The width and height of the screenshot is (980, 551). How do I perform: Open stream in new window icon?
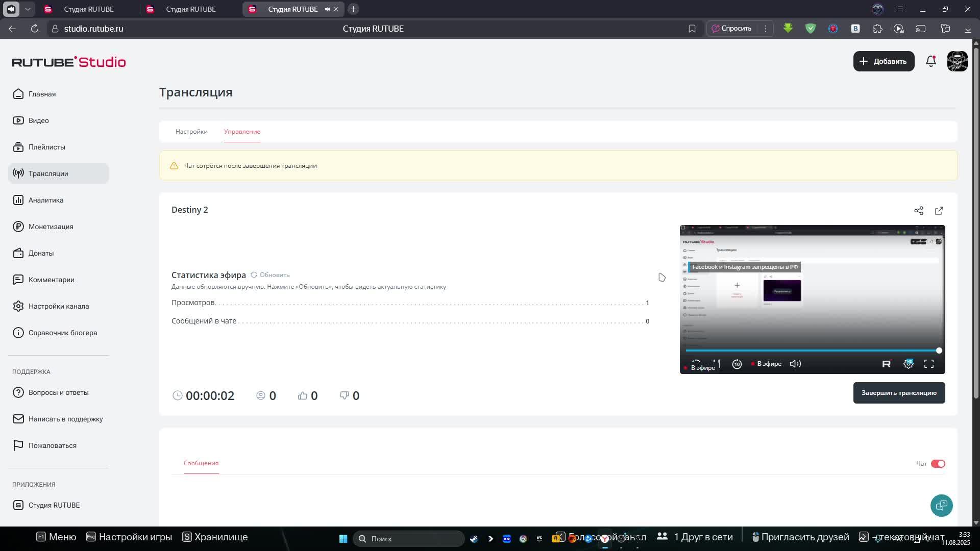coord(939,211)
